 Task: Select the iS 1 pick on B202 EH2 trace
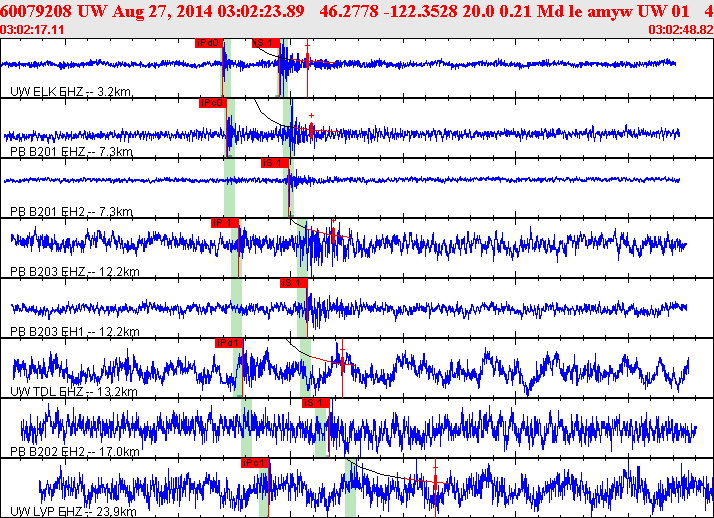[315, 402]
